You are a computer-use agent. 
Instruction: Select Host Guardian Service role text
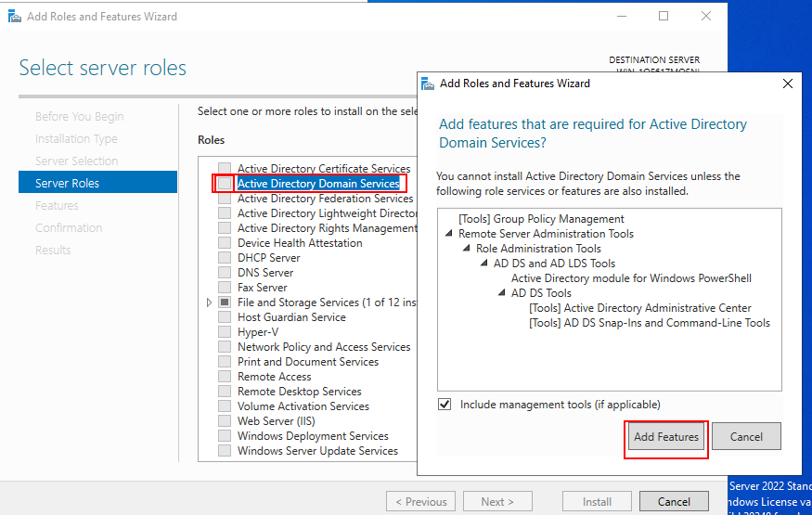click(x=291, y=317)
